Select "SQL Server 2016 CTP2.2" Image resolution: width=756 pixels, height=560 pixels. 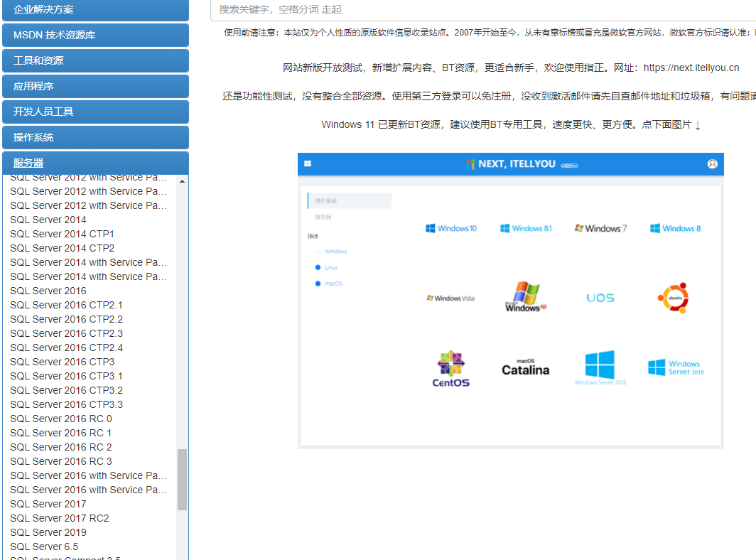(x=67, y=319)
